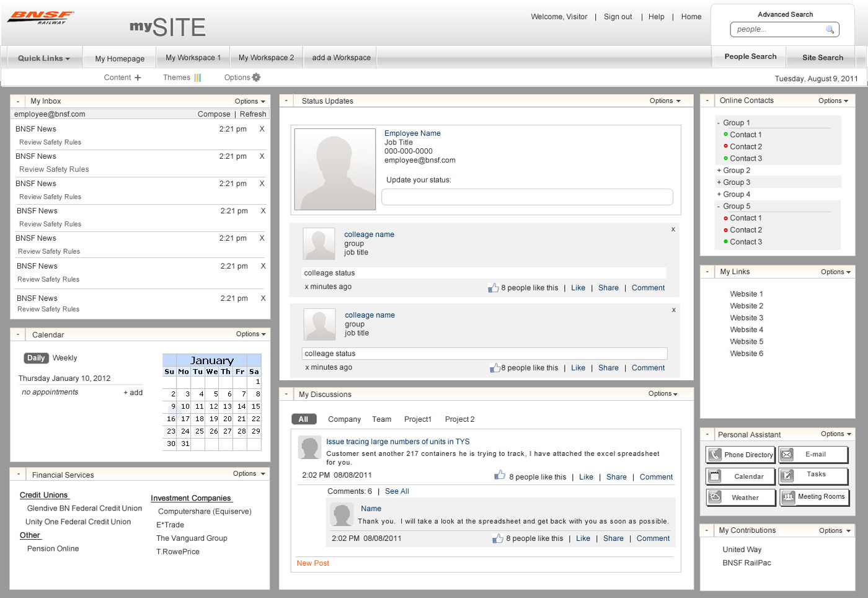Switch to People Search tab
Image resolution: width=868 pixels, height=598 pixels.
[750, 56]
